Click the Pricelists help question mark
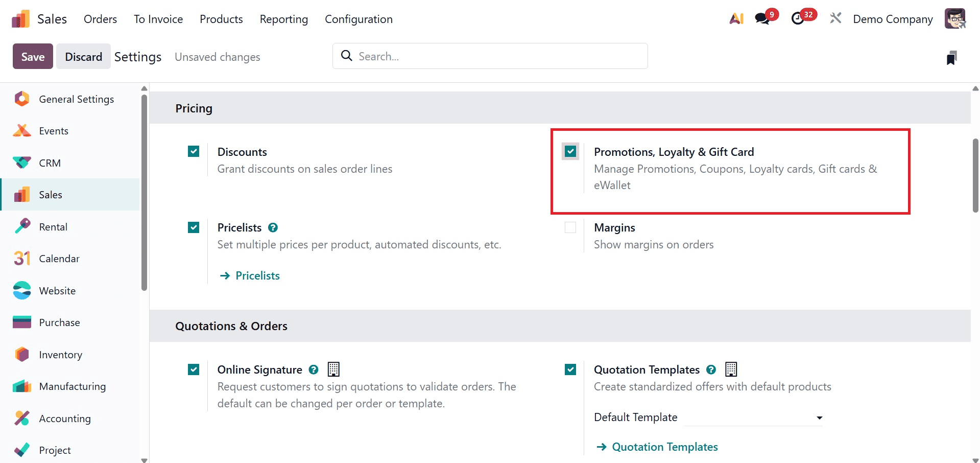Screen dimensions: 980x463 coord(273,227)
